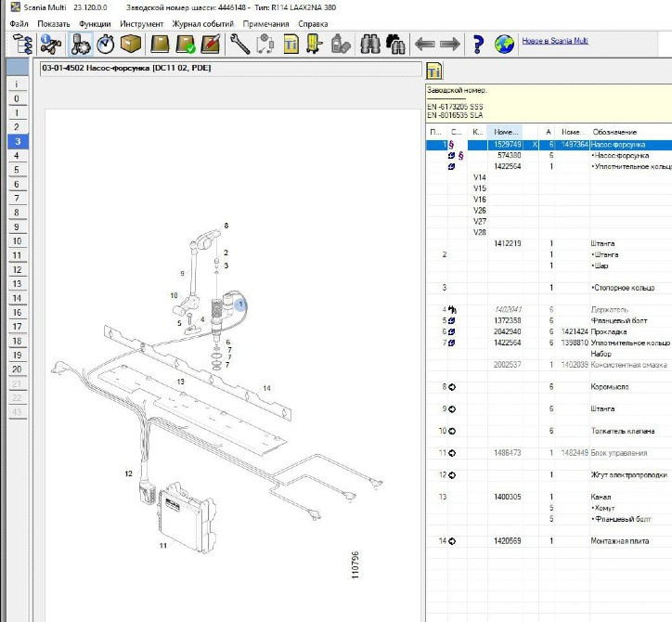Click the wrench tool icon

(x=239, y=44)
